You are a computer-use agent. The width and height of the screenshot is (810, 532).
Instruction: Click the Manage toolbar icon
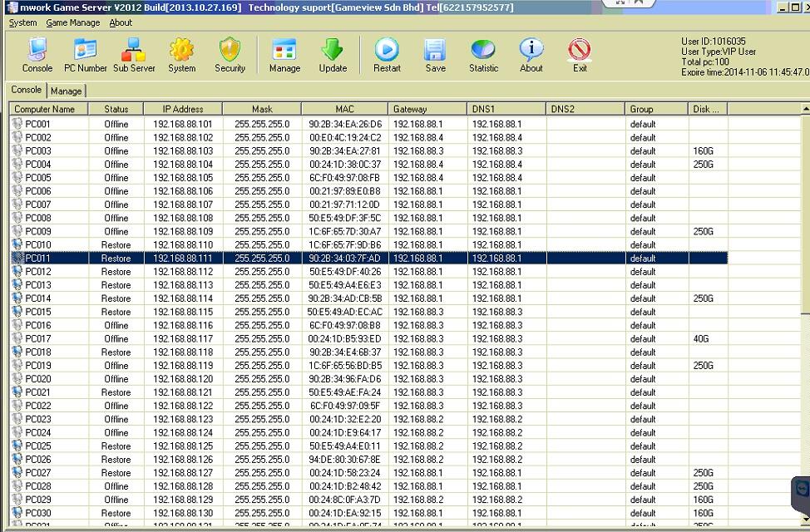(x=284, y=54)
